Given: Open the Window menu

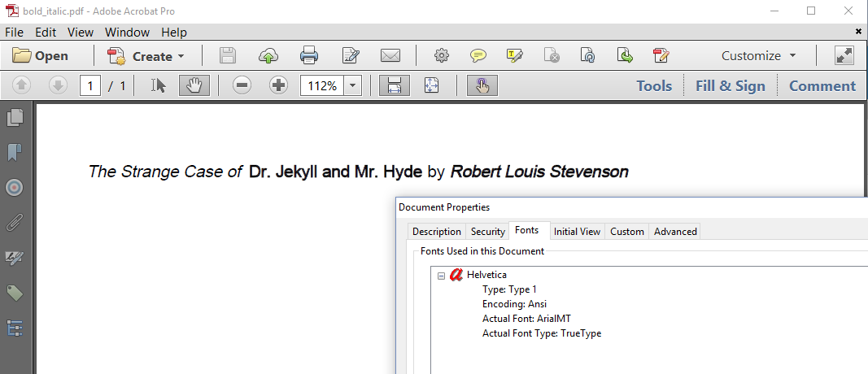Looking at the screenshot, I should pos(128,32).
